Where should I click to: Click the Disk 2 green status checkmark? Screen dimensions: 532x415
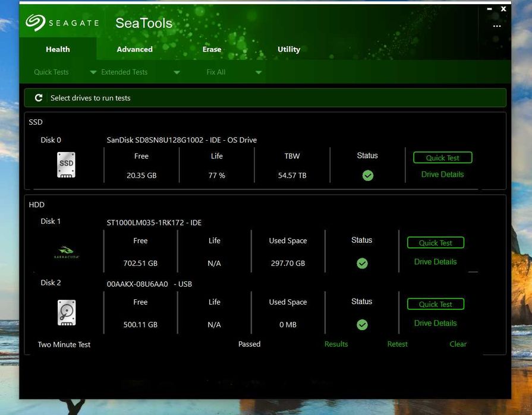pyautogui.click(x=362, y=325)
